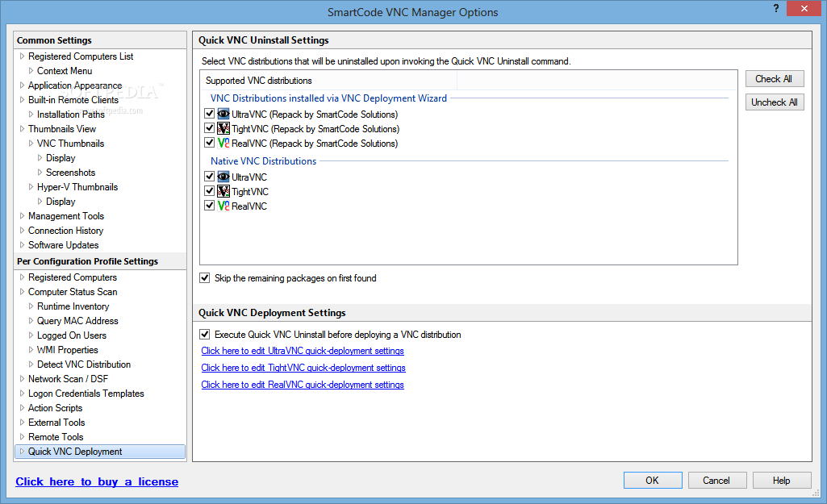Expand Hyper-V Thumbnails node arrow
827x504 pixels.
point(31,186)
